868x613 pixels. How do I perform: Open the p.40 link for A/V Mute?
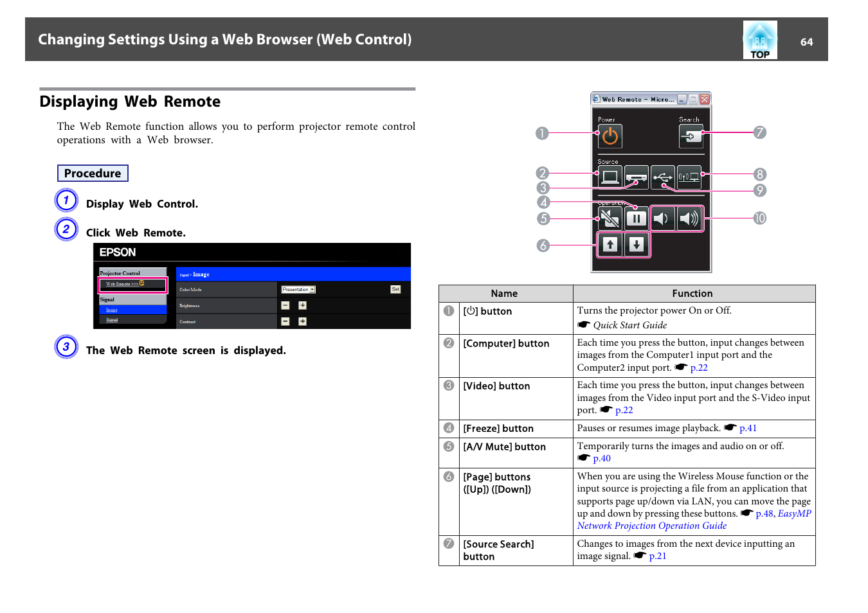coord(602,458)
